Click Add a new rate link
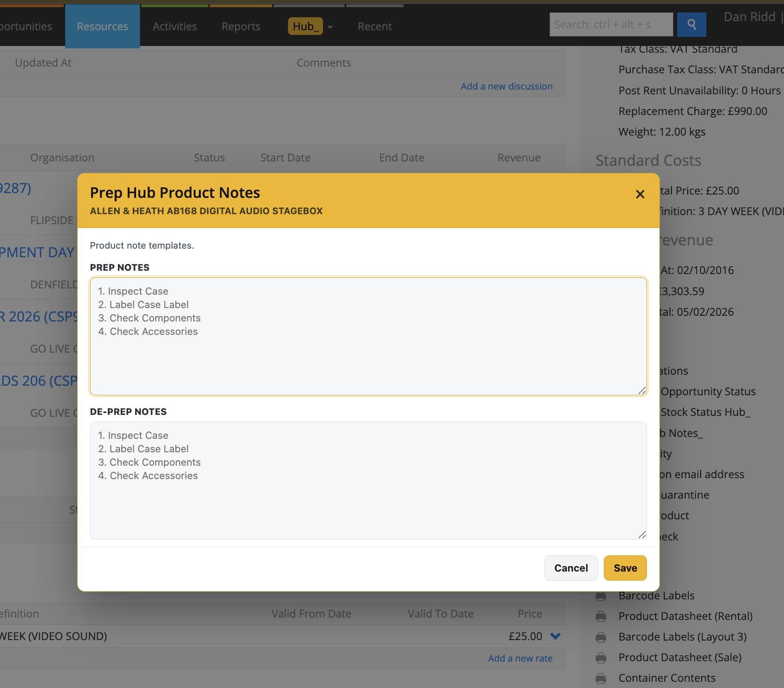Viewport: 784px width, 688px height. 520,658
